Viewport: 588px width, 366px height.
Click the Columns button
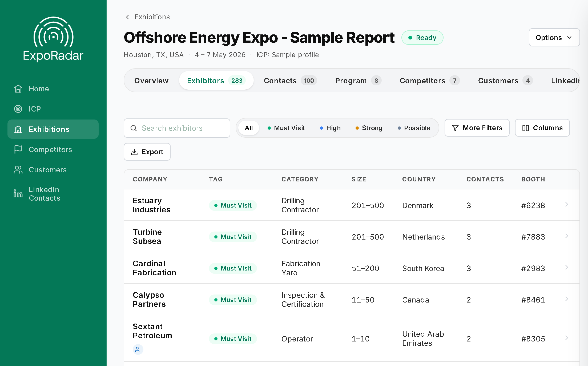pyautogui.click(x=542, y=128)
